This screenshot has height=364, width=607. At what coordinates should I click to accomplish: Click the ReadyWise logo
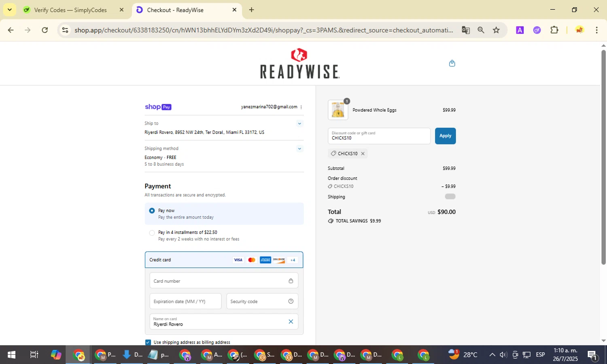coord(299,63)
